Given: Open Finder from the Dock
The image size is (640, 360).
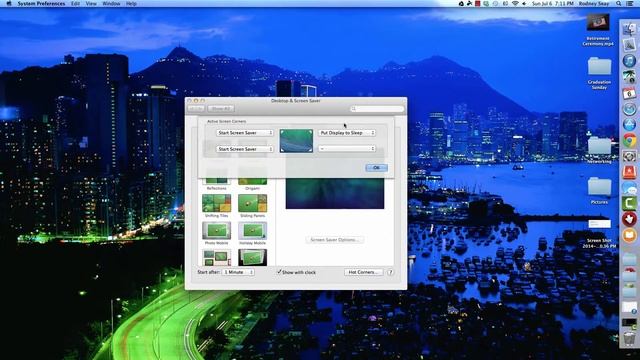Looking at the screenshot, I should (x=629, y=29).
